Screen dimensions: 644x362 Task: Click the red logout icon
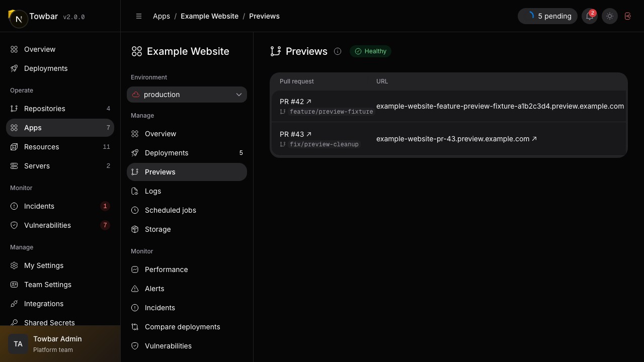point(628,16)
